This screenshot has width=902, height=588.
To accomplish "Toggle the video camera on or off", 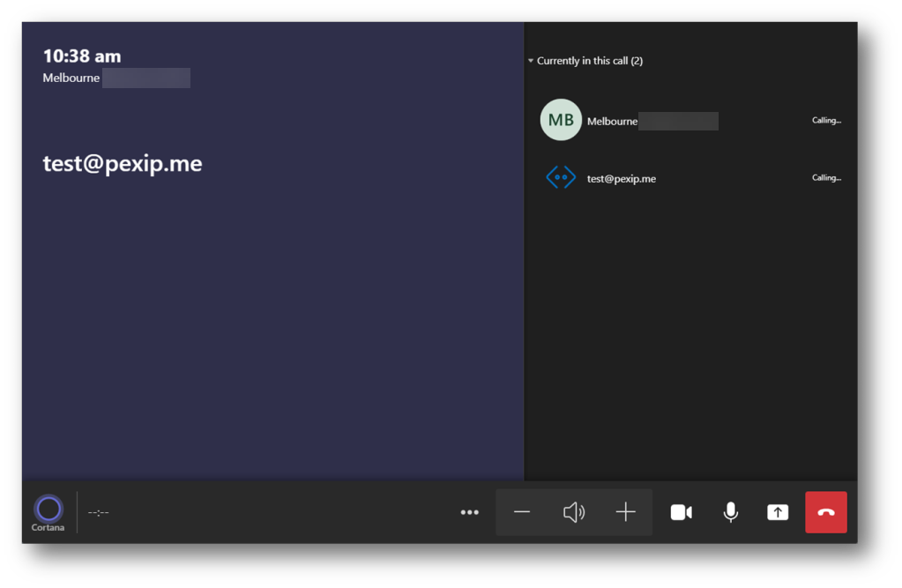I will click(x=681, y=512).
